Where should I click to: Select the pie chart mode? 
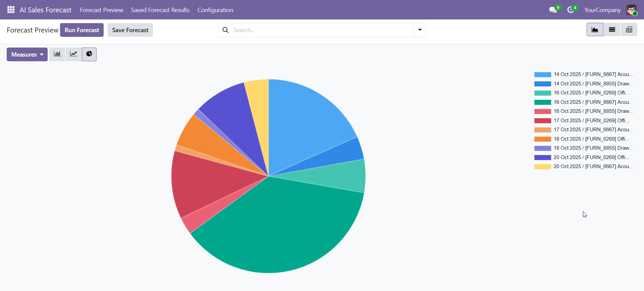89,54
